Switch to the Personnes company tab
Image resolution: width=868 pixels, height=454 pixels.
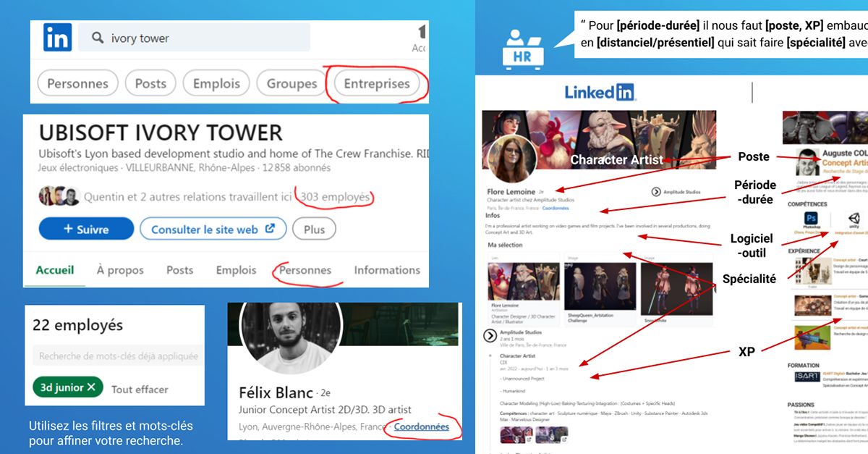pyautogui.click(x=305, y=270)
